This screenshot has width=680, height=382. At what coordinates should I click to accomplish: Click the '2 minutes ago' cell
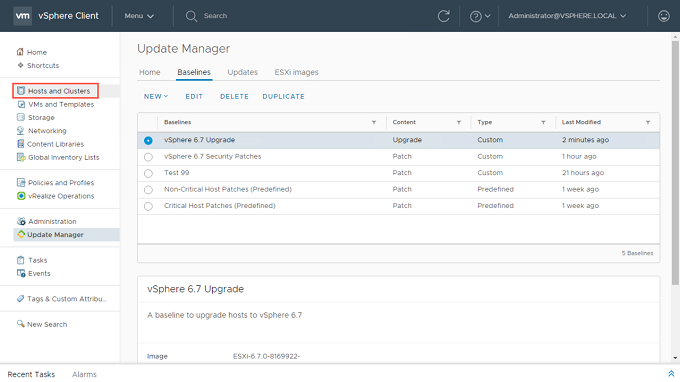(x=585, y=140)
